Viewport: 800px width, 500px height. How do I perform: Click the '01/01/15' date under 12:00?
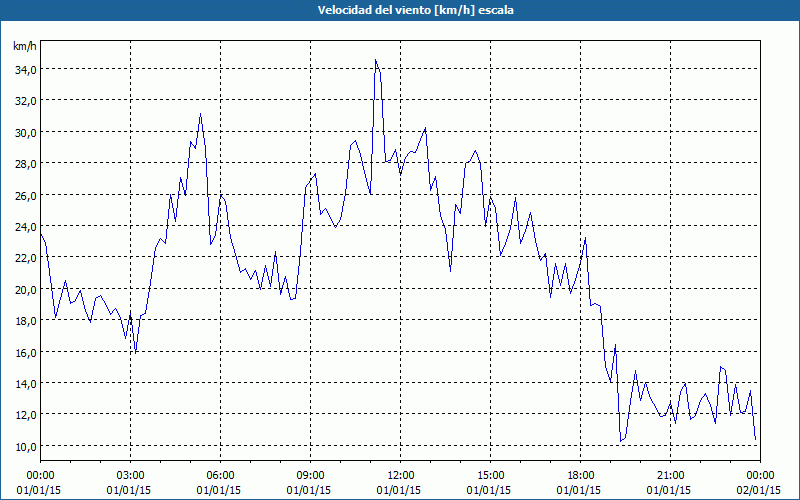click(x=398, y=490)
